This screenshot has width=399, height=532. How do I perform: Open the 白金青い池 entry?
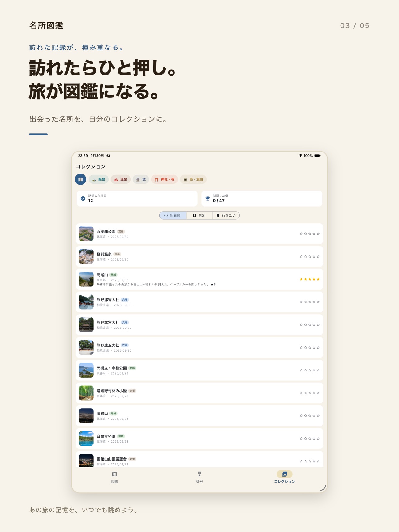tap(199, 439)
